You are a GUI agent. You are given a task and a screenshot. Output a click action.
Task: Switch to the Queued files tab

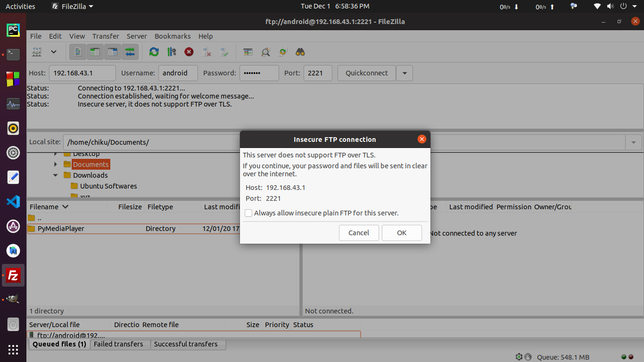point(59,344)
